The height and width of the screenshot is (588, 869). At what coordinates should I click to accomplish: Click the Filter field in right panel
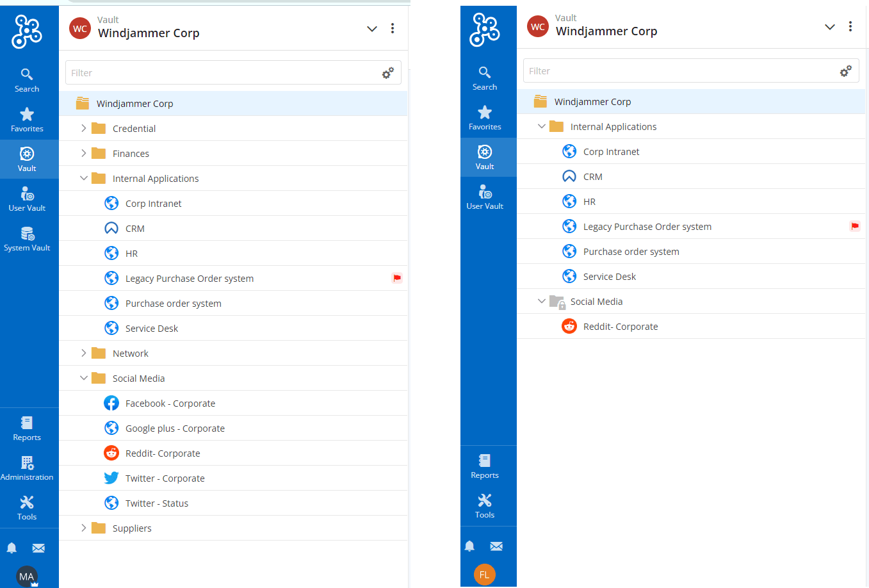click(x=679, y=71)
